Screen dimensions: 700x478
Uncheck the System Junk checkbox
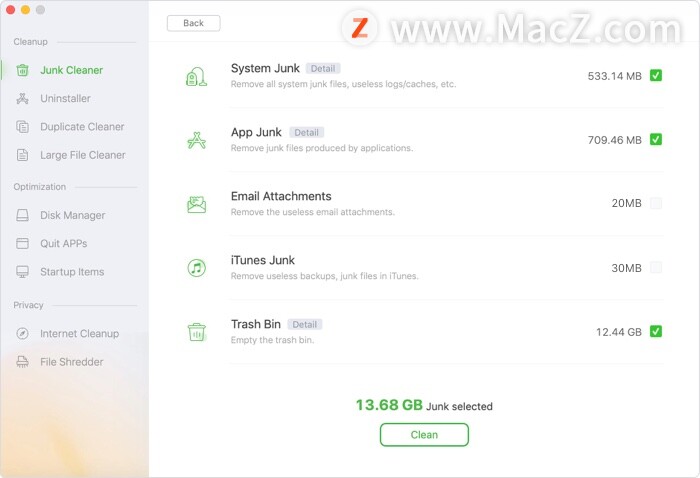click(x=656, y=75)
